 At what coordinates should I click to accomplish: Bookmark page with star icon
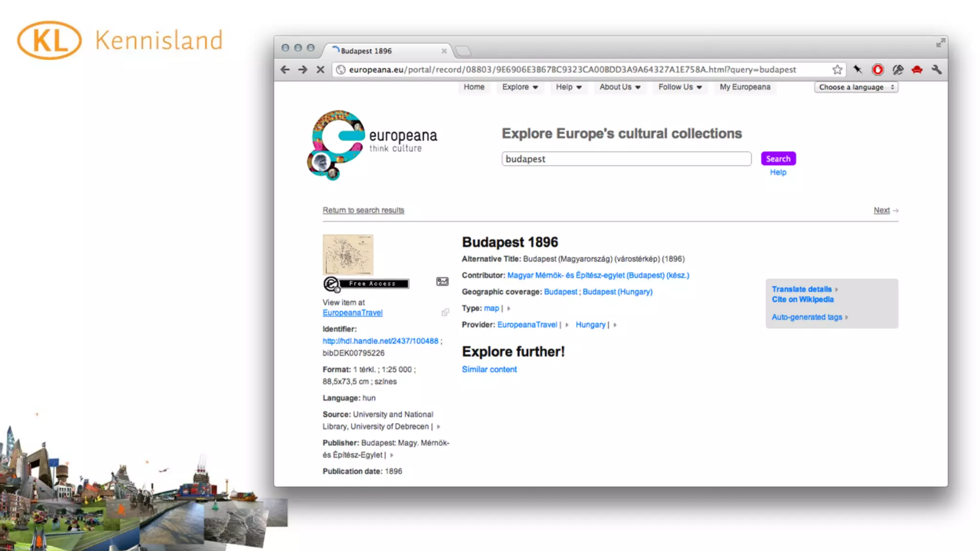tap(837, 70)
